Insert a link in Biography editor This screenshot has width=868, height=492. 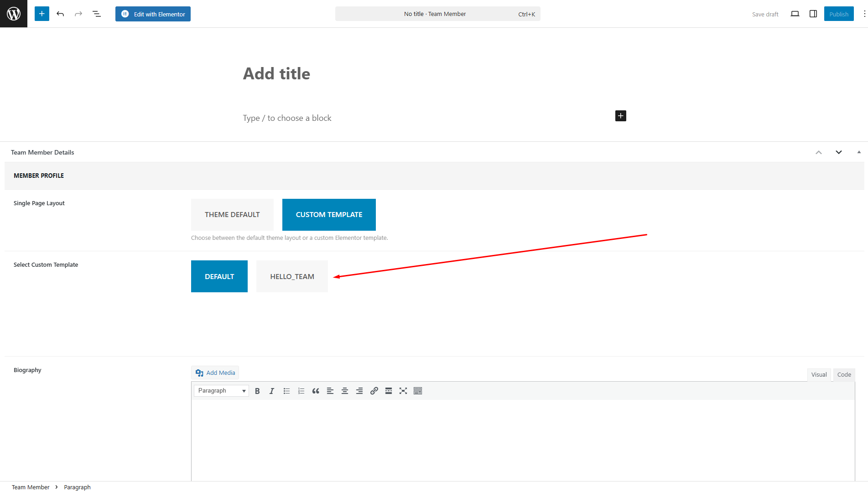pos(374,391)
